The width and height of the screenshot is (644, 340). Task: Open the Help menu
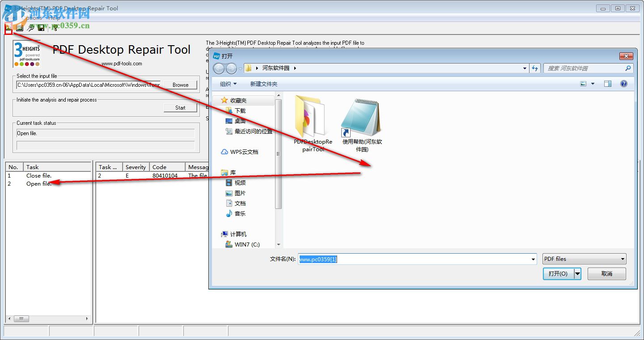point(54,18)
